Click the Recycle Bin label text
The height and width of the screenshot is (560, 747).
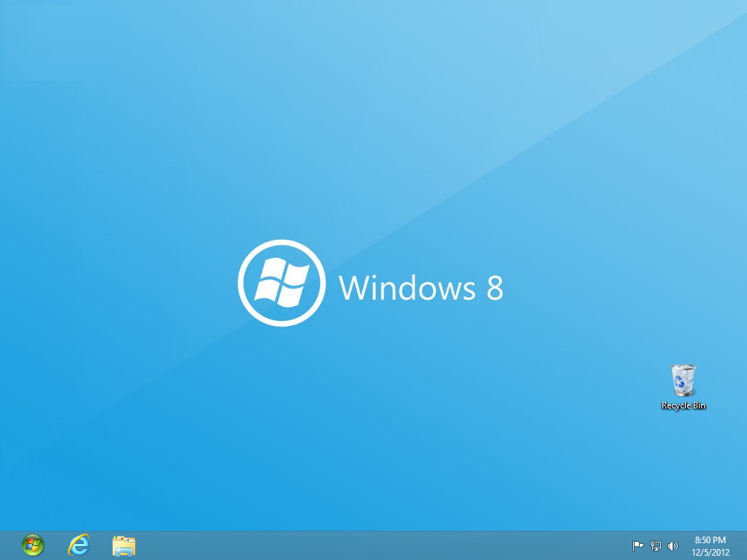683,406
